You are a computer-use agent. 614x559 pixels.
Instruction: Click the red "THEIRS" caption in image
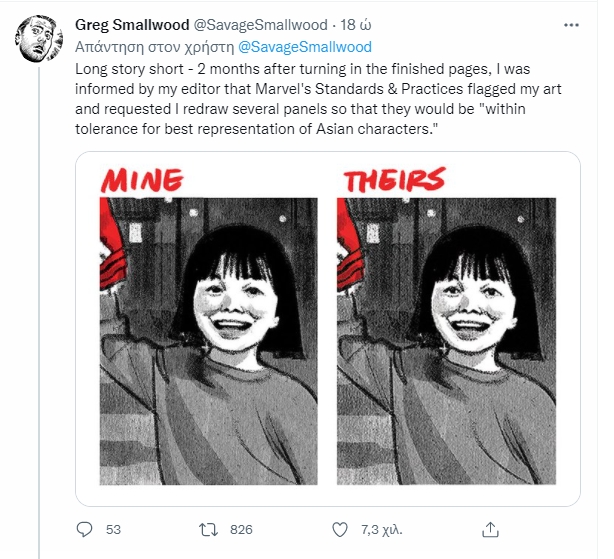[393, 180]
